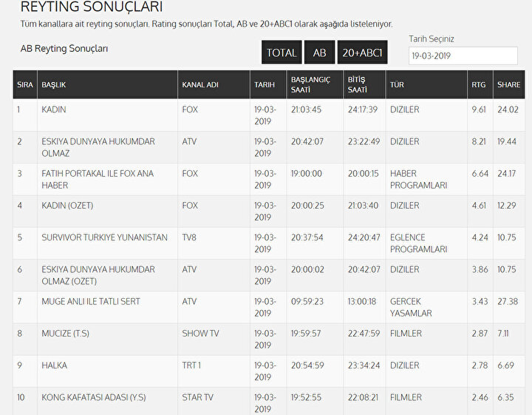Viewport: 532px width, 415px height.
Task: Switch to the TOTAL ratings tab
Action: point(282,52)
